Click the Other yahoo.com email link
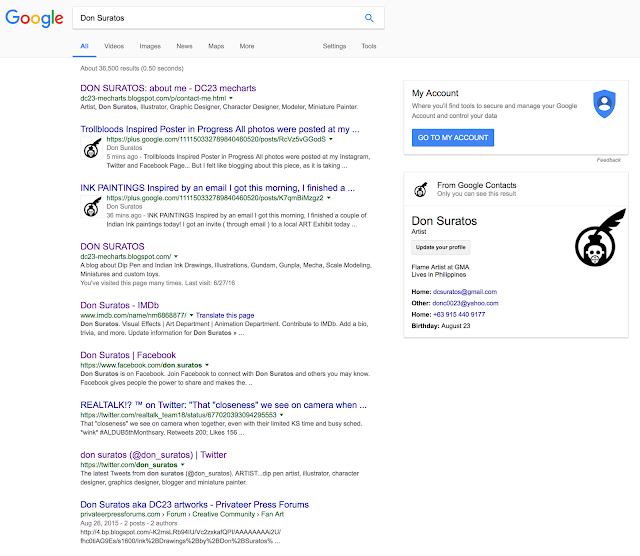This screenshot has width=640, height=556. (x=465, y=303)
